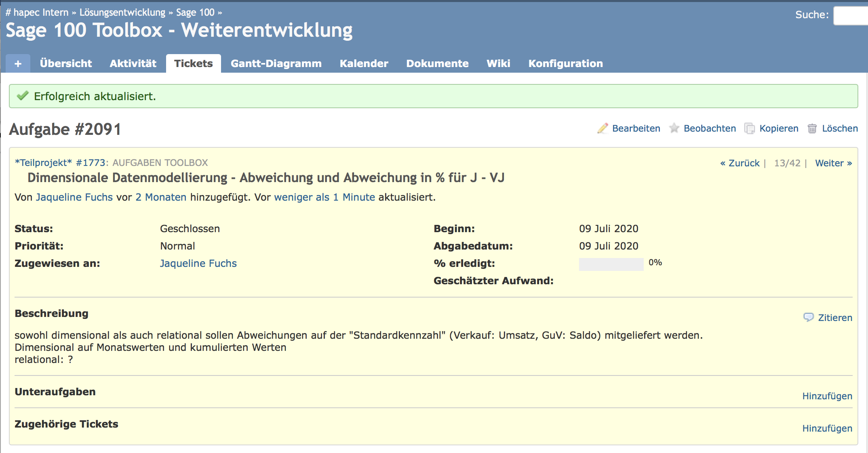Open parent Teilprojekt #1773 link
The image size is (868, 453).
tap(61, 163)
